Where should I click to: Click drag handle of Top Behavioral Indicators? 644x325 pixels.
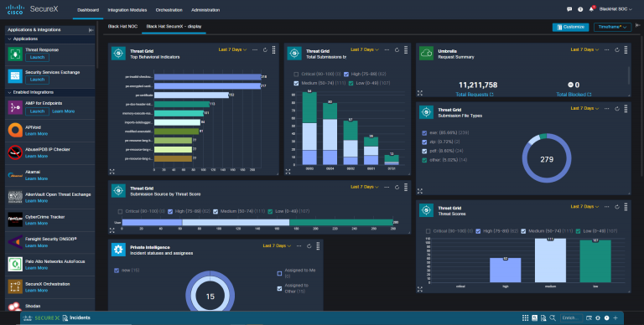(274, 49)
